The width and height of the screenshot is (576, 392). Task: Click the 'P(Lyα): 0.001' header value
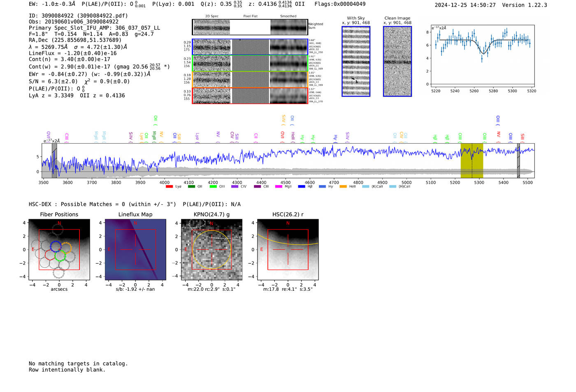[x=173, y=4]
